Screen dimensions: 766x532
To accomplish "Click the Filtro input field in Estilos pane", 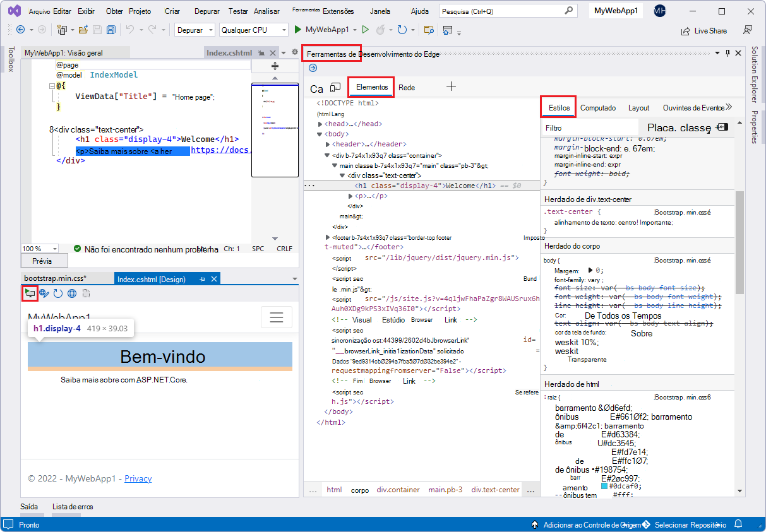I will pos(586,126).
